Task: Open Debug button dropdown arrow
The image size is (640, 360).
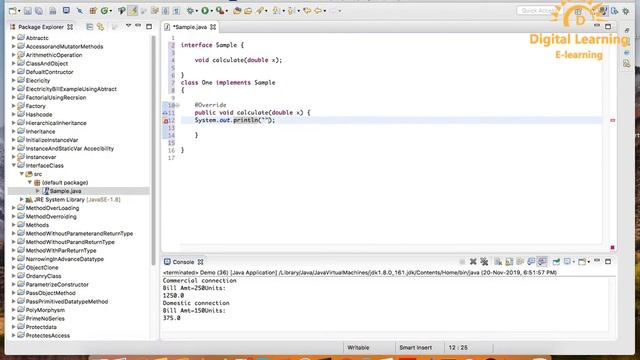Action: (197, 11)
